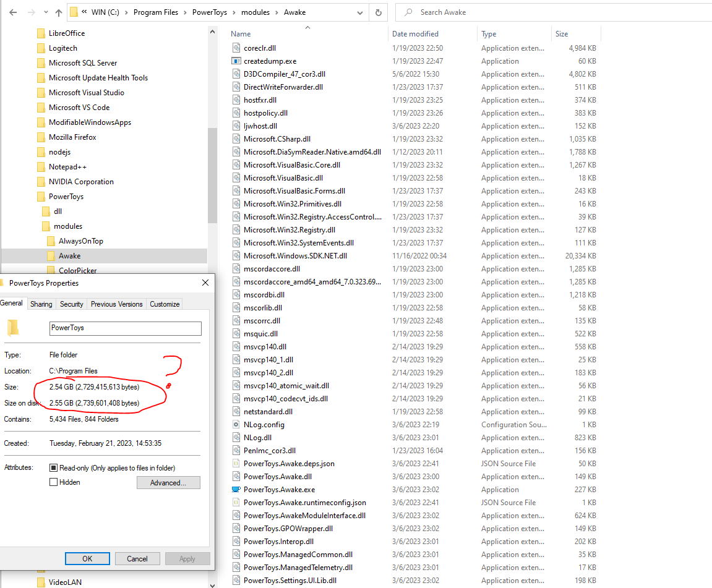Click the refresh icon beside the address bar

378,12
